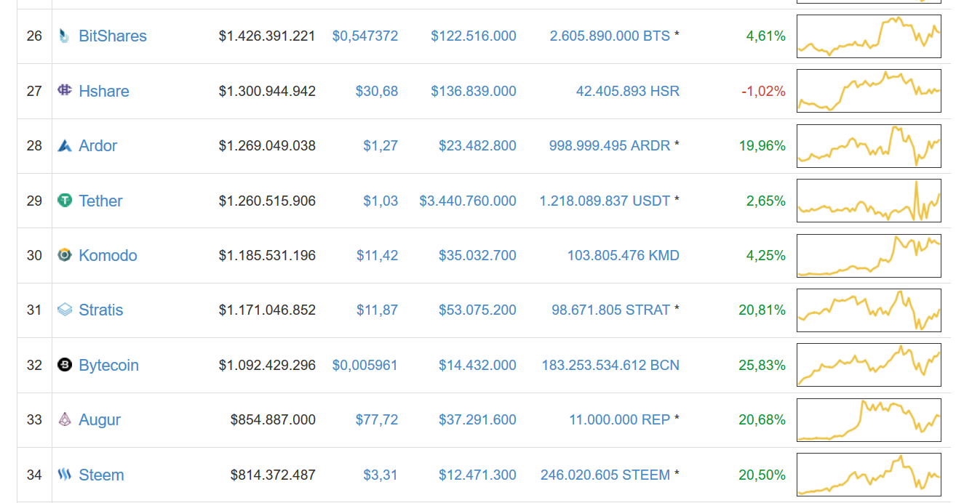
Task: Click Stratis supply 98.671.805 STRAT link
Action: tap(611, 310)
